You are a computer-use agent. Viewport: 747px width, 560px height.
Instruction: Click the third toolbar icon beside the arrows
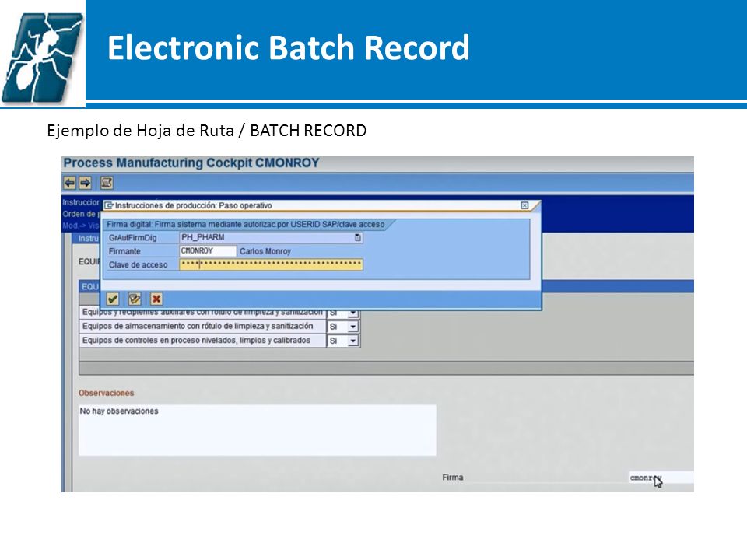click(107, 183)
